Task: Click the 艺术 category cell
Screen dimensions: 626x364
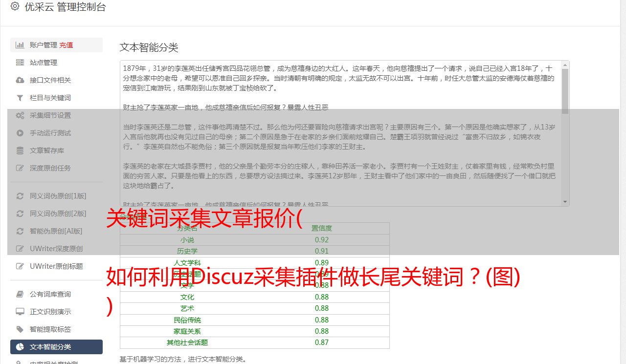Action: [x=187, y=308]
